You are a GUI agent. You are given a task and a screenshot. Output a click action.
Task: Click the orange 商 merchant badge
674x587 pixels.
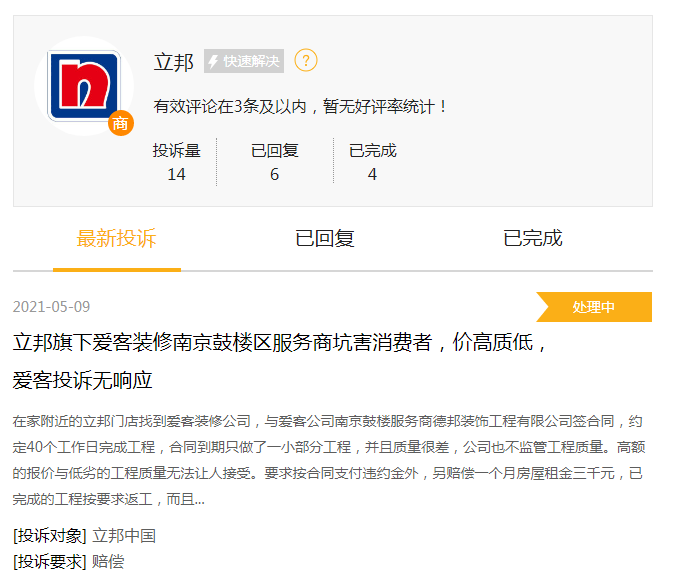pyautogui.click(x=121, y=123)
